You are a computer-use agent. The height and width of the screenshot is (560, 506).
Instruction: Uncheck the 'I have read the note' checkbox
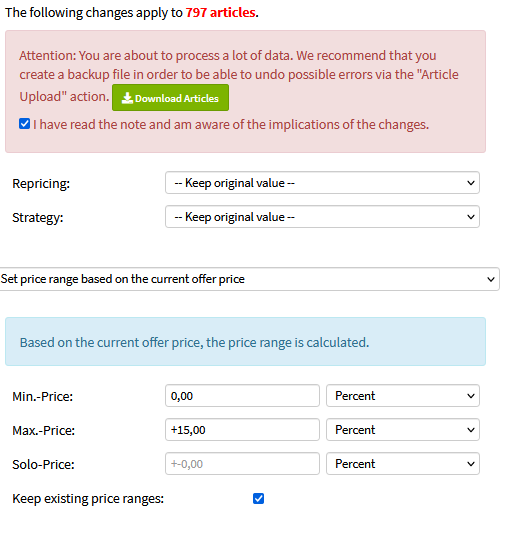coord(24,124)
